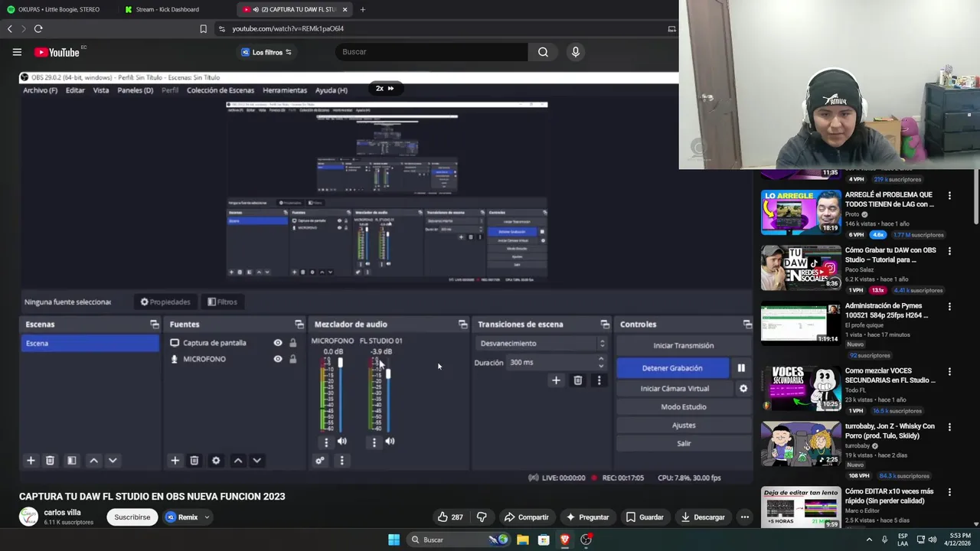Undock the Controles panel
Viewport: 980px width, 551px height.
click(747, 324)
